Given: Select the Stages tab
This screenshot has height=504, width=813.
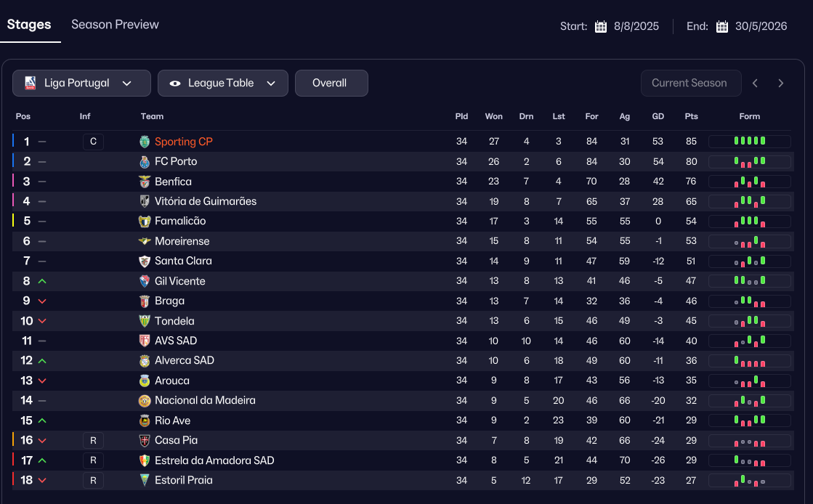Looking at the screenshot, I should [29, 25].
